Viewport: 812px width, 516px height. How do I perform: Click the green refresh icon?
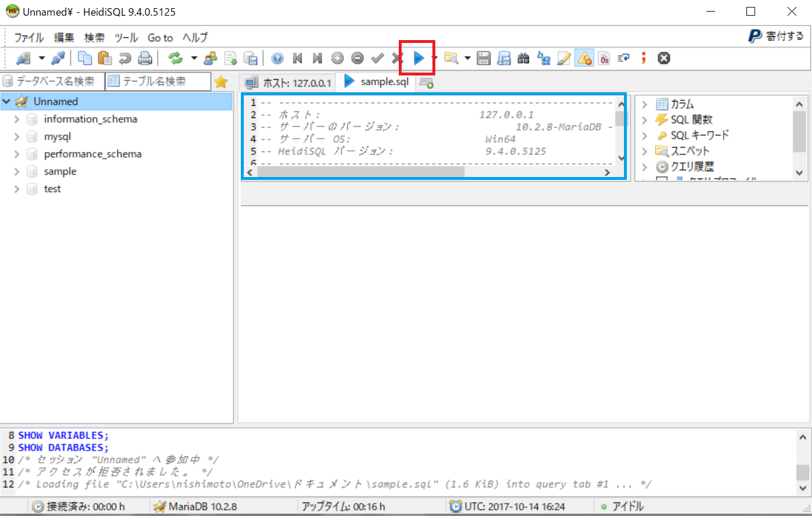175,58
